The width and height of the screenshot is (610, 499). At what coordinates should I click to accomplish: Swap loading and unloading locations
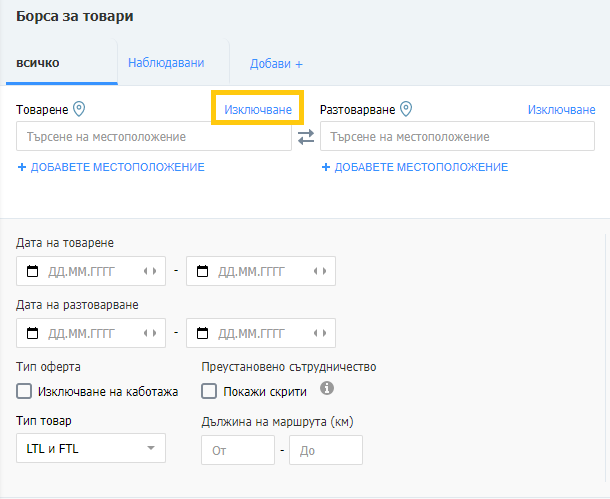coord(306,137)
